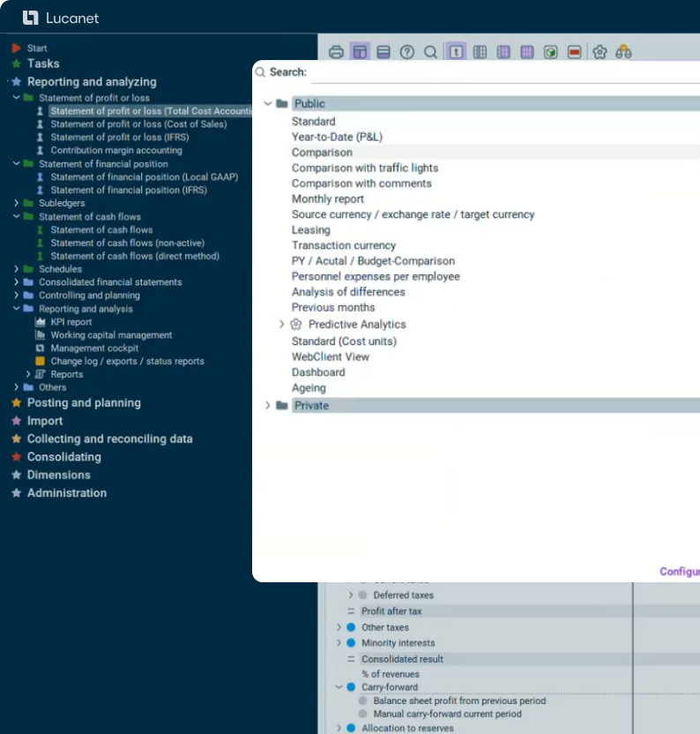Click the binoculars icon in the toolbar
Screen dimensions: 700x734
click(x=623, y=52)
